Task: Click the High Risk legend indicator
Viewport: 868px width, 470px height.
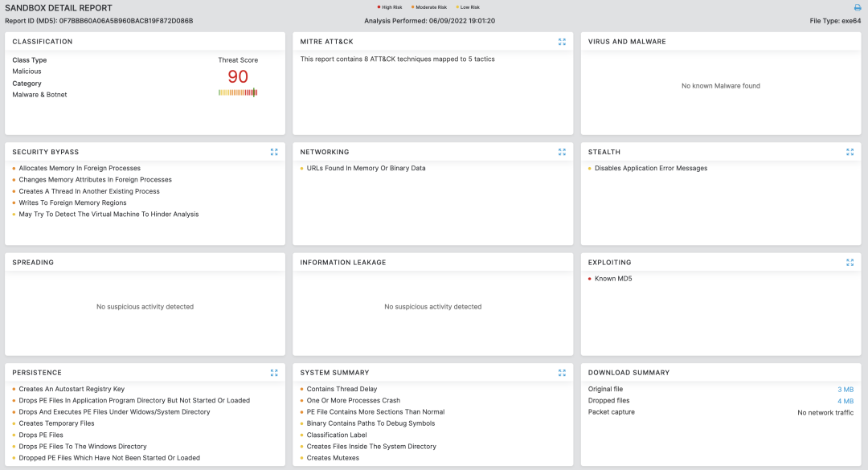Action: pos(391,7)
